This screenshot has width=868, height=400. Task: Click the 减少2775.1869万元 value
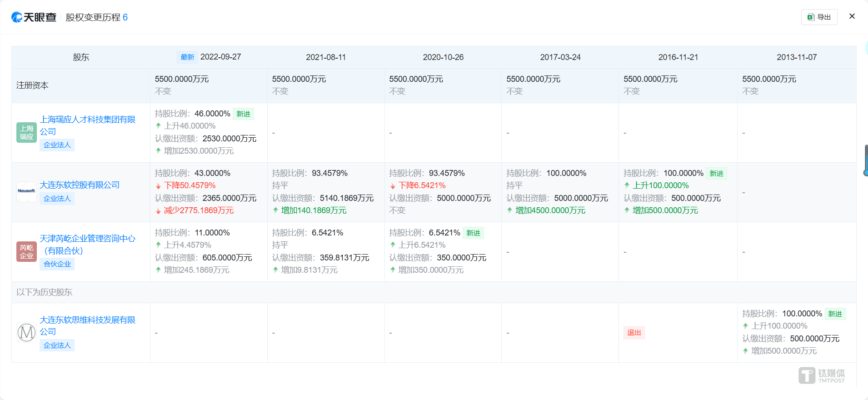(x=199, y=210)
